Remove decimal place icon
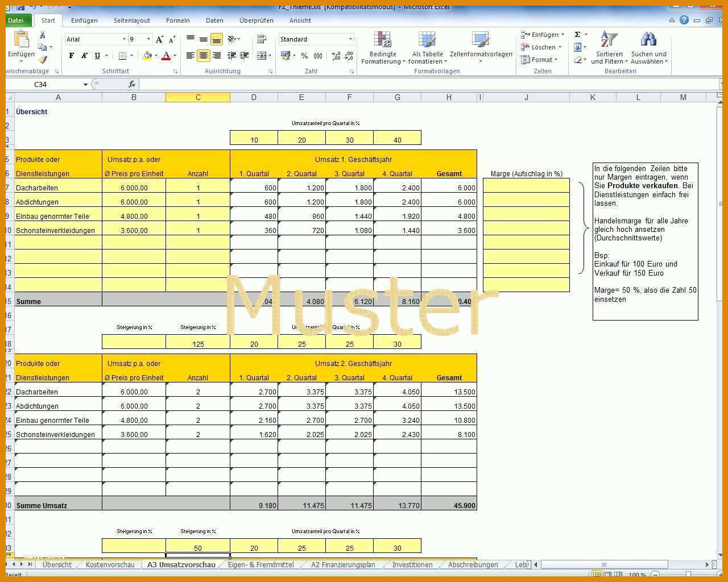728x582 pixels. click(349, 56)
